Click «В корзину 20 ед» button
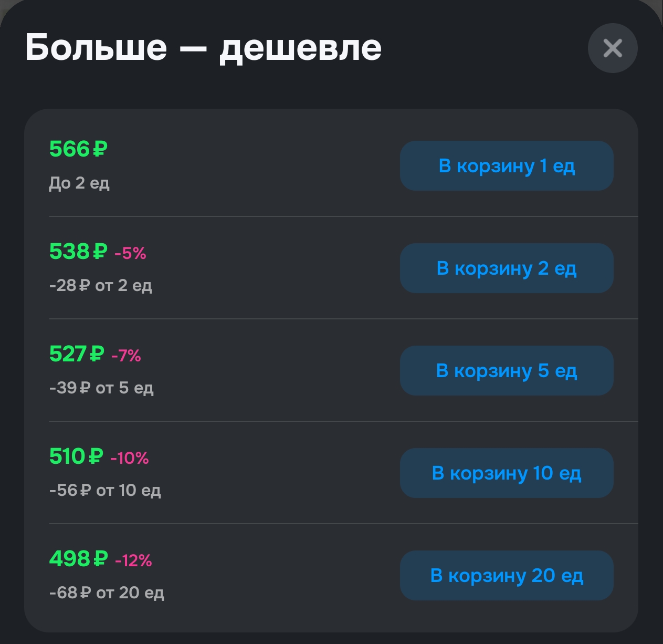This screenshot has height=644, width=663. coord(506,575)
